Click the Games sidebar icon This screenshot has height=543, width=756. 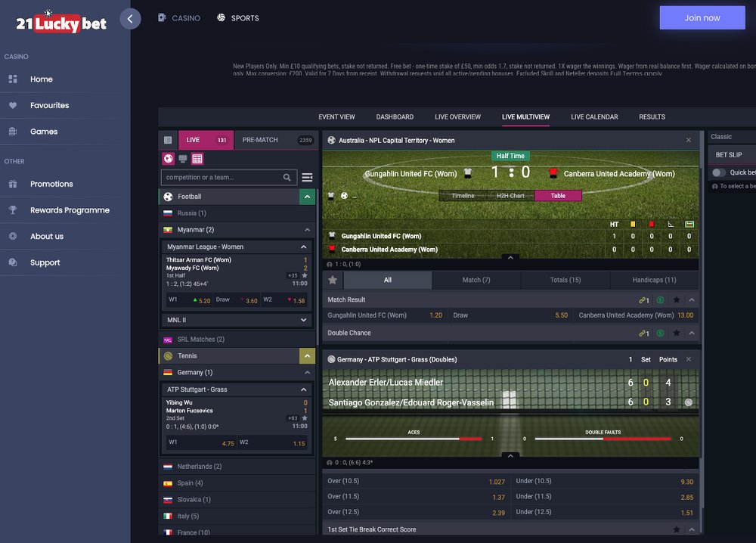coord(13,131)
